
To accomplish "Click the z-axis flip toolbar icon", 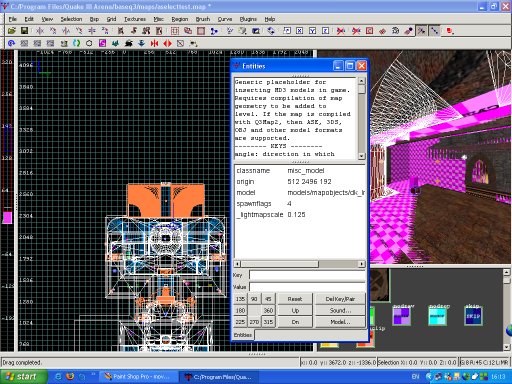I will tap(92, 31).
